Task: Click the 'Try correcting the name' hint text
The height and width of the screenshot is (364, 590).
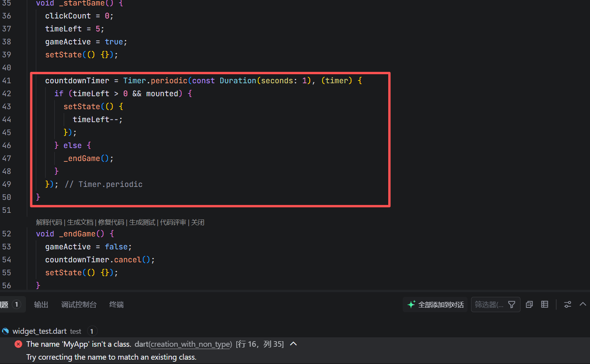Action: coord(111,357)
